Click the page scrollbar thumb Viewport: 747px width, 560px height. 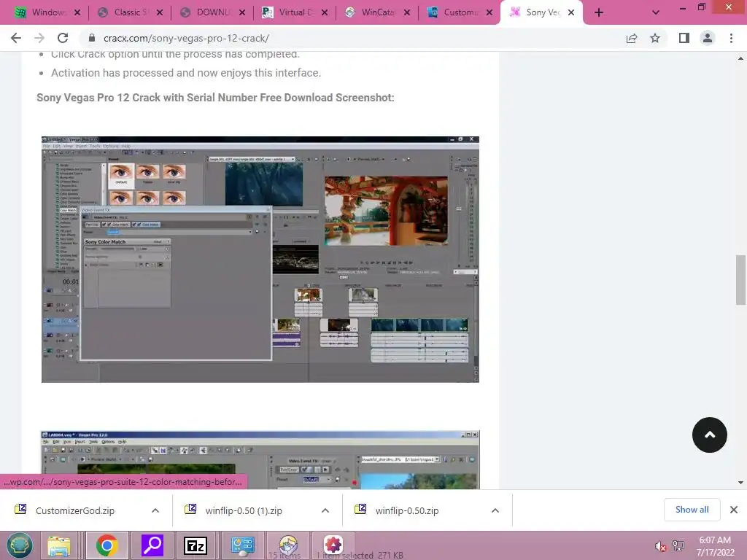coord(740,279)
